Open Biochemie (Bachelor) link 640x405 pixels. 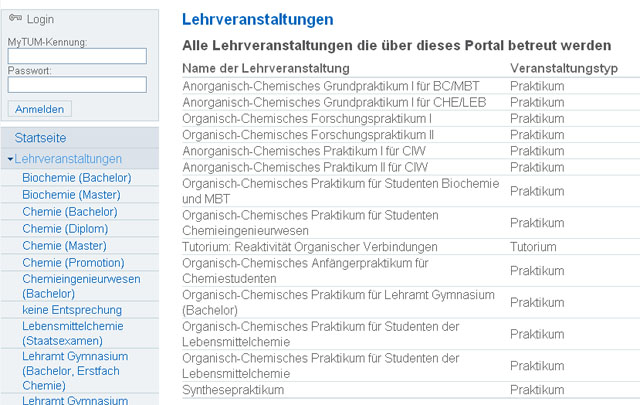pyautogui.click(x=77, y=178)
